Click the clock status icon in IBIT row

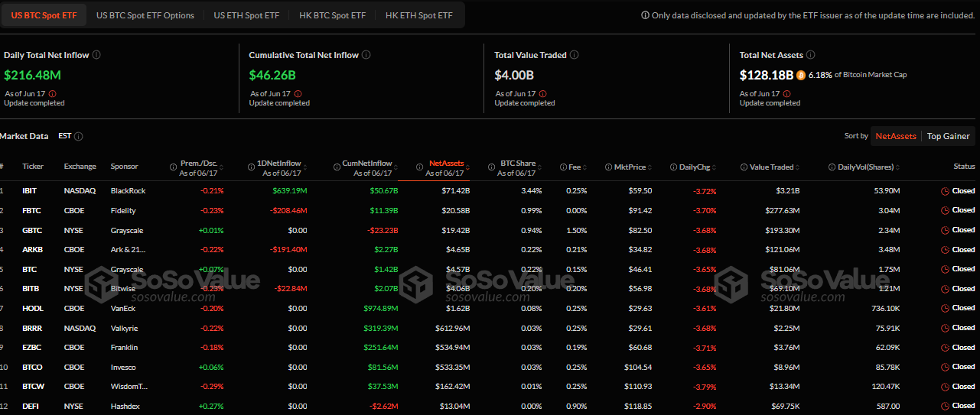click(x=945, y=191)
